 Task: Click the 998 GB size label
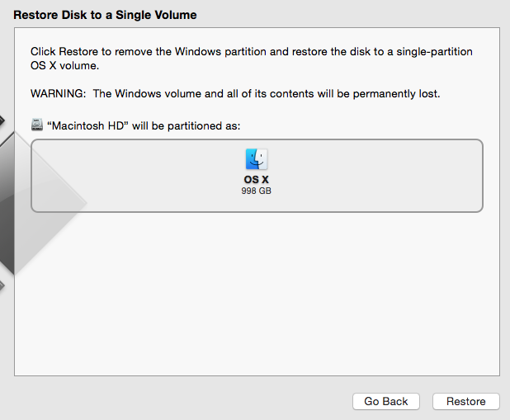256,191
